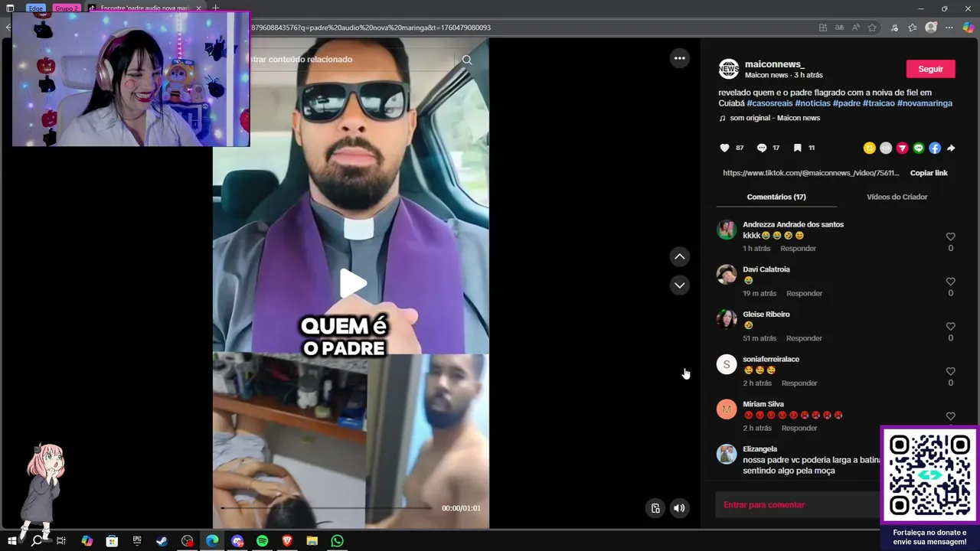Viewport: 980px width, 551px height.
Task: Add page to favorites star icon
Action: [x=872, y=28]
